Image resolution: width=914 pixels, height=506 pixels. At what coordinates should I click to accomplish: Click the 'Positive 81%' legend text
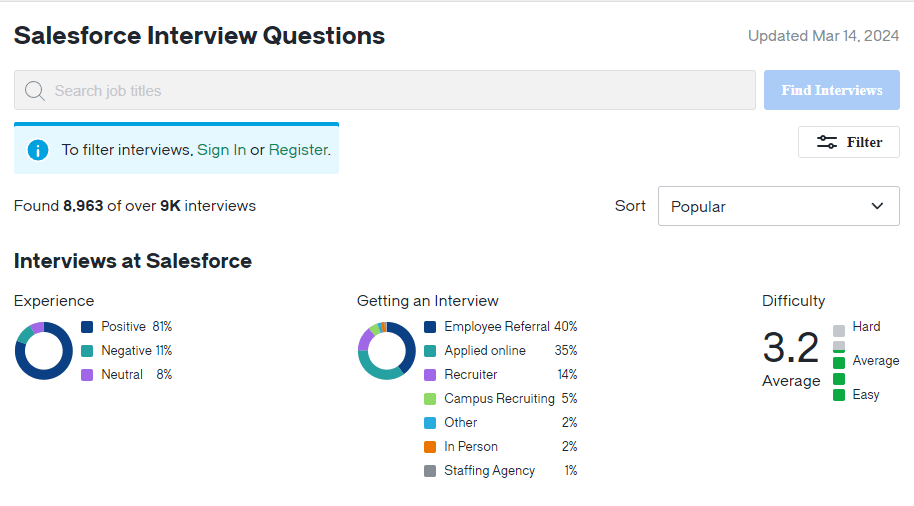136,326
